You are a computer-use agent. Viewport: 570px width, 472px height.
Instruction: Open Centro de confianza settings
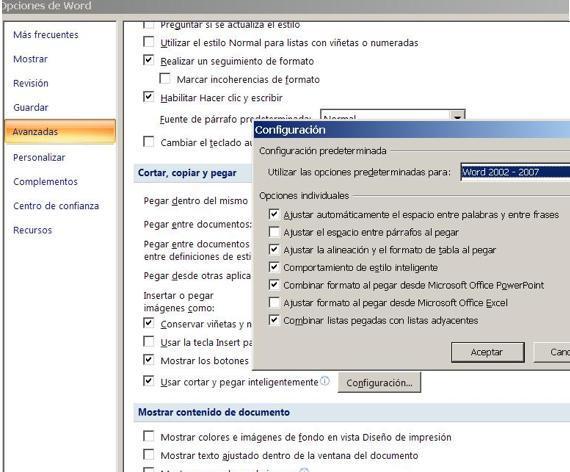56,206
